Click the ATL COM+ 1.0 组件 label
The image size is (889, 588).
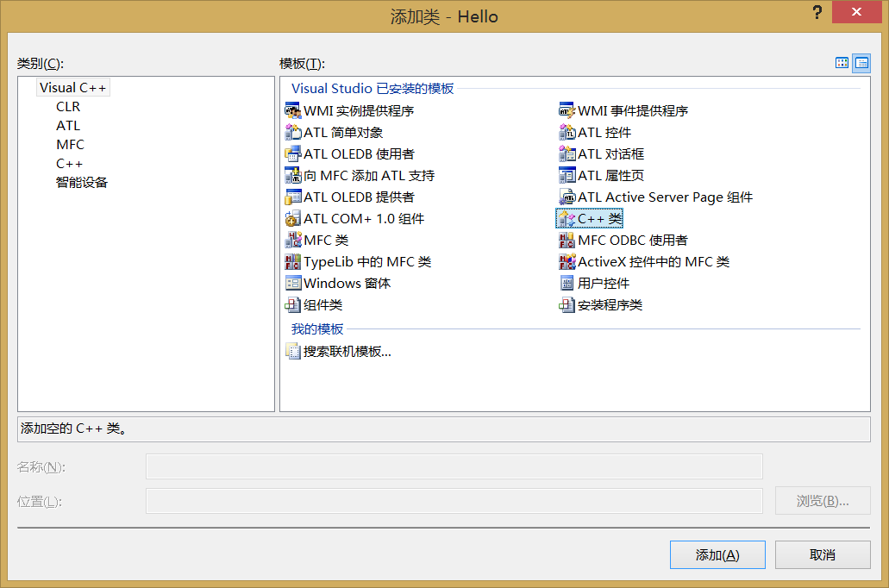click(x=364, y=219)
